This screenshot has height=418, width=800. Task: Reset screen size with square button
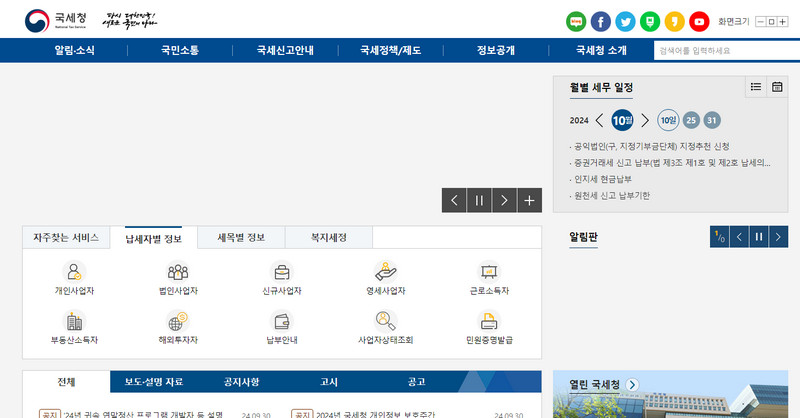[771, 21]
